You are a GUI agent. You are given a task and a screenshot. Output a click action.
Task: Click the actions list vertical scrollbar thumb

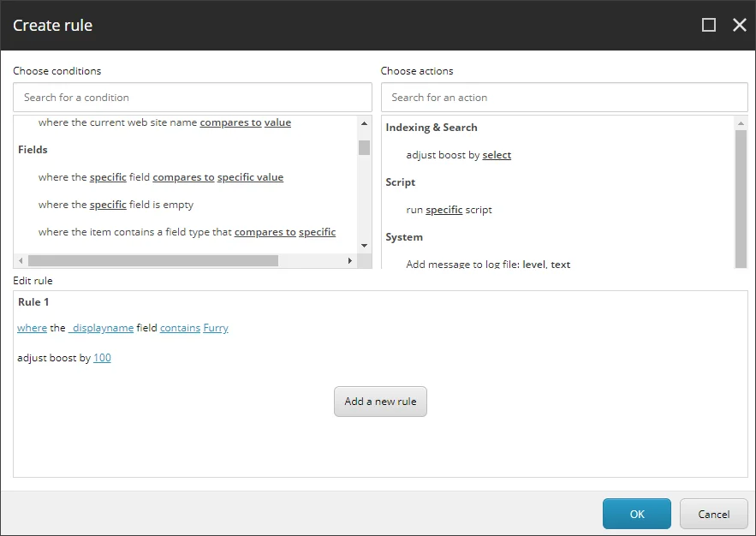(x=741, y=199)
